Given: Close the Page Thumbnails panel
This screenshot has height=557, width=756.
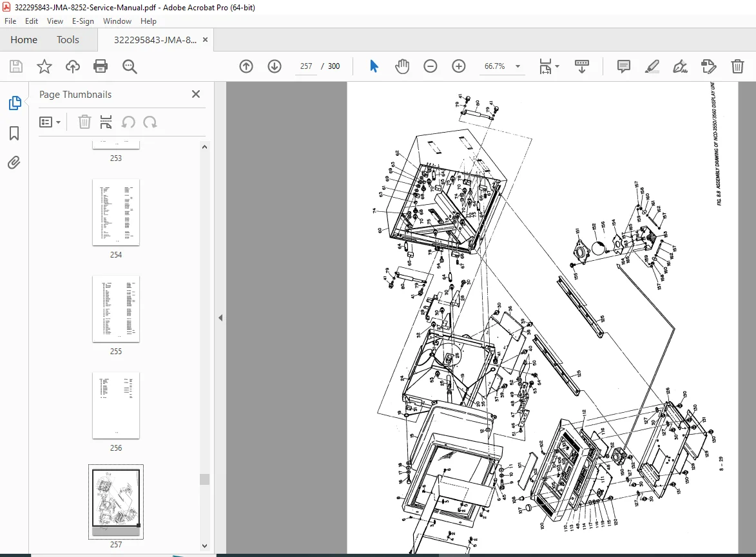Looking at the screenshot, I should point(196,94).
